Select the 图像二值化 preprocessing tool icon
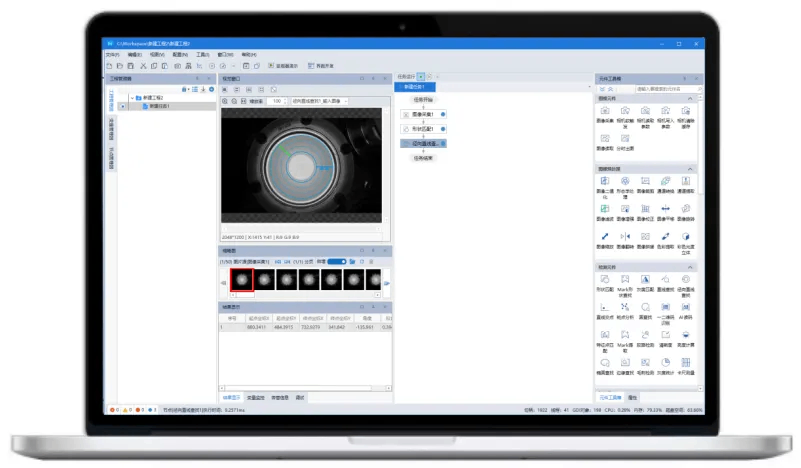 pyautogui.click(x=604, y=181)
